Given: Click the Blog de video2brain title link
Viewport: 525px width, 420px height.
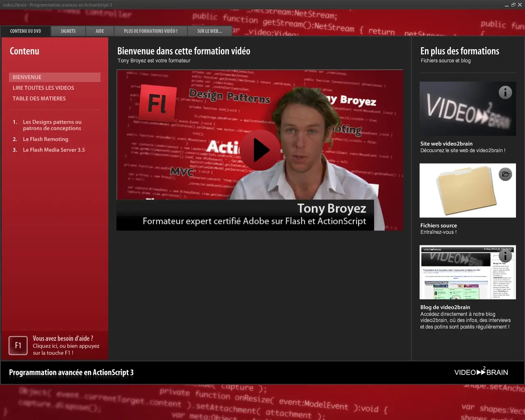Looking at the screenshot, I should pos(445,307).
